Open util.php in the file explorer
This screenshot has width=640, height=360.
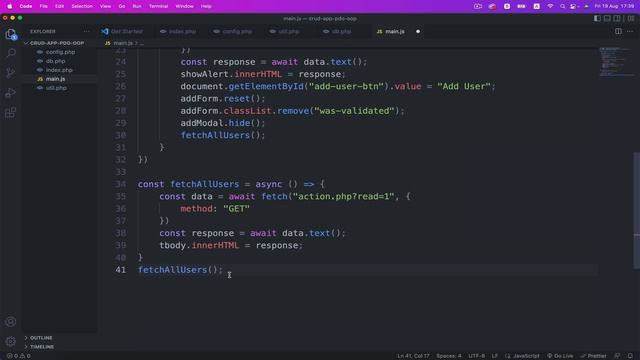click(56, 88)
